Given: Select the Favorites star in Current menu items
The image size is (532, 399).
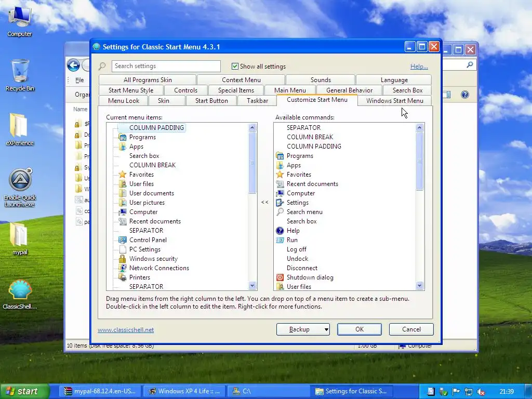Looking at the screenshot, I should pyautogui.click(x=123, y=175).
